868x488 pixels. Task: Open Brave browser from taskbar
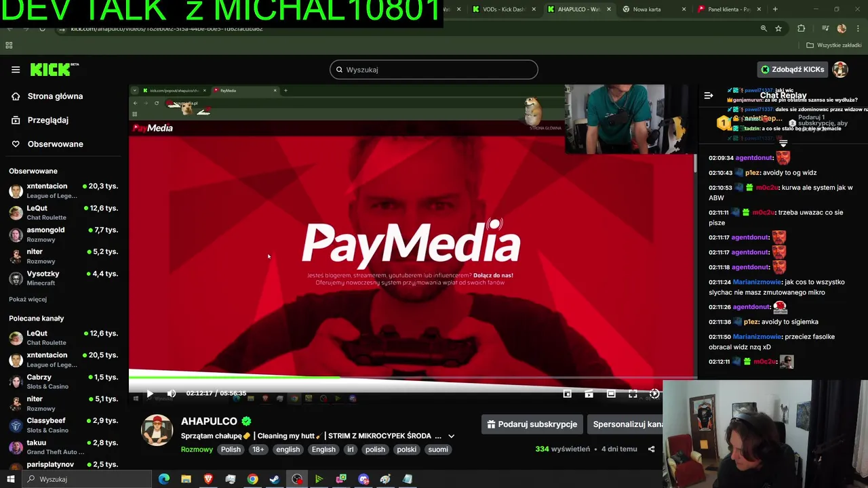pyautogui.click(x=208, y=479)
